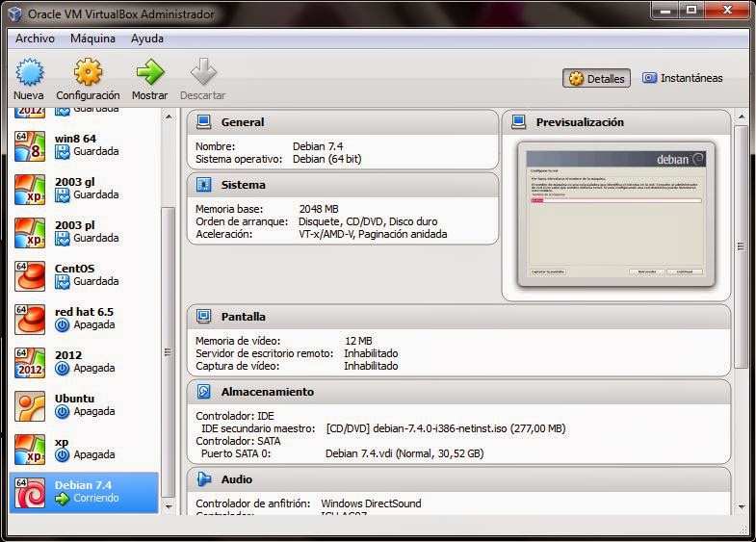The height and width of the screenshot is (542, 756).
Task: Click the debian-7.4.0-i386-netinst.iso entry
Action: point(446,428)
